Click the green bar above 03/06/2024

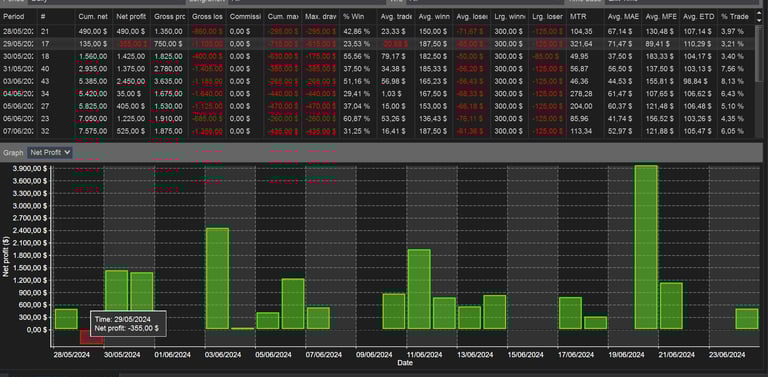point(217,278)
